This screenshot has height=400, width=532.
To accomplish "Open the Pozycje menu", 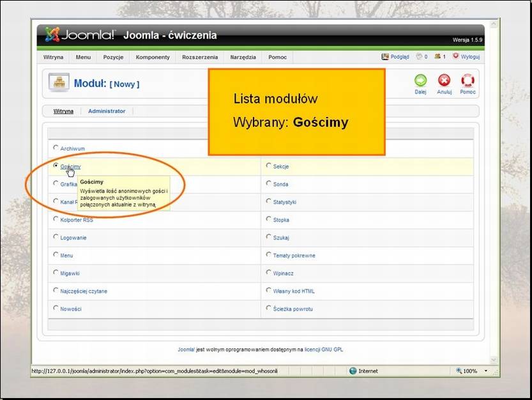I will point(113,57).
